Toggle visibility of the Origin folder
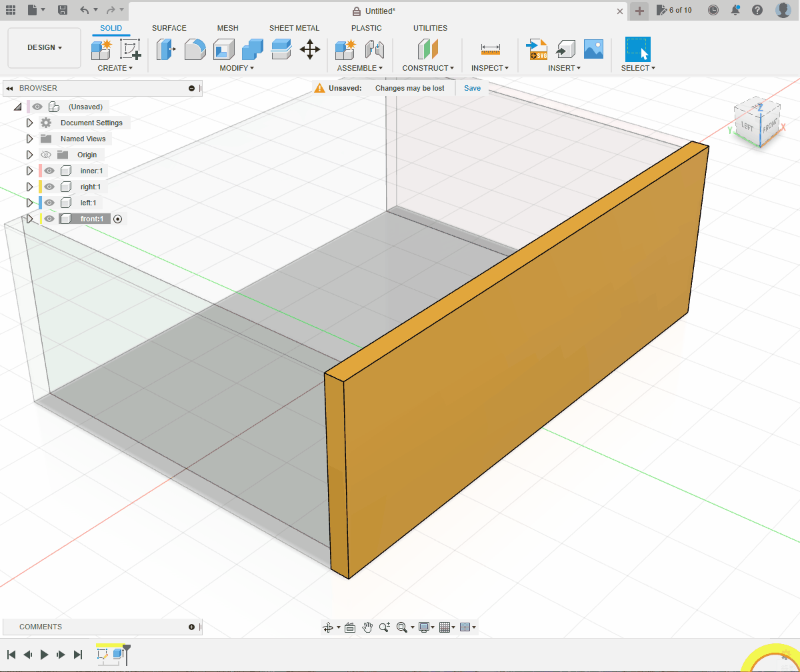The image size is (800, 672). pos(46,155)
